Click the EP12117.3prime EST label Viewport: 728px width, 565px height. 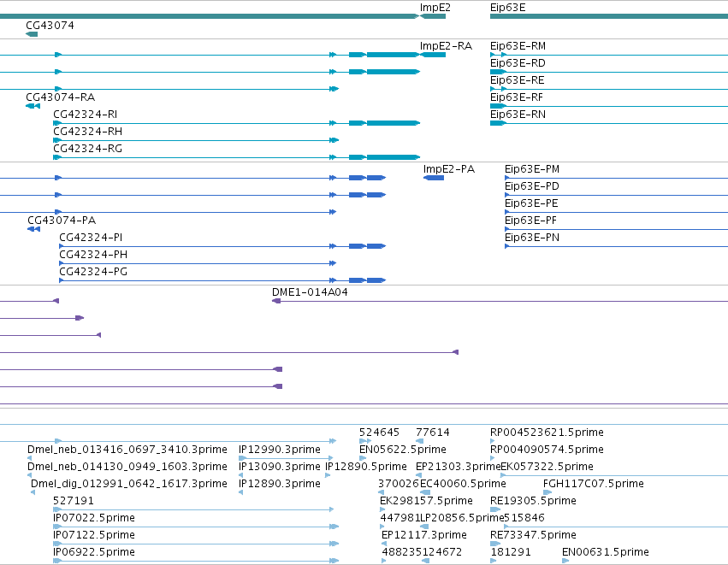[x=424, y=535]
